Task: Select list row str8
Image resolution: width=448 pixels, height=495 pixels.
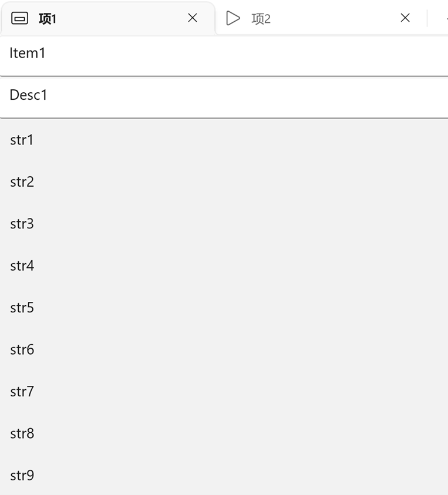Action: 224,434
